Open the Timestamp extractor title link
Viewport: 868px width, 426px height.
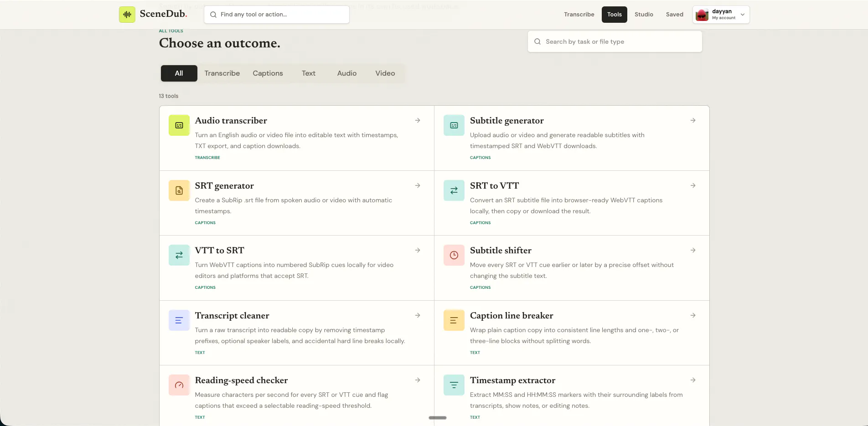pyautogui.click(x=512, y=380)
